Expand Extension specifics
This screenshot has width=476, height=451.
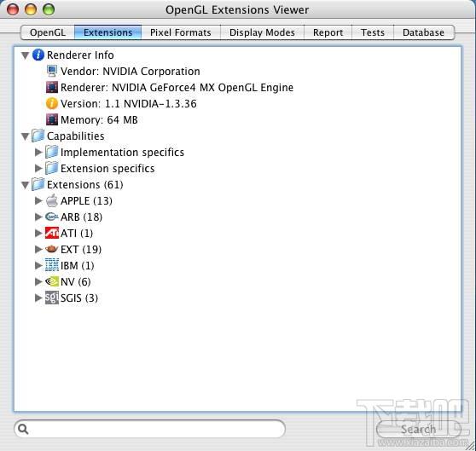coord(38,168)
